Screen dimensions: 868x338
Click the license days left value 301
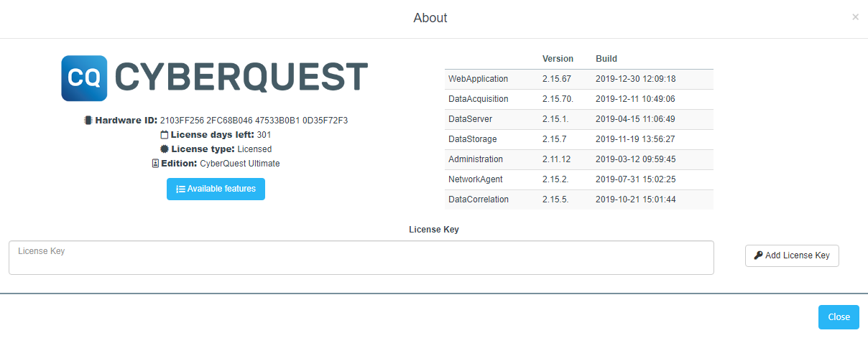click(264, 135)
